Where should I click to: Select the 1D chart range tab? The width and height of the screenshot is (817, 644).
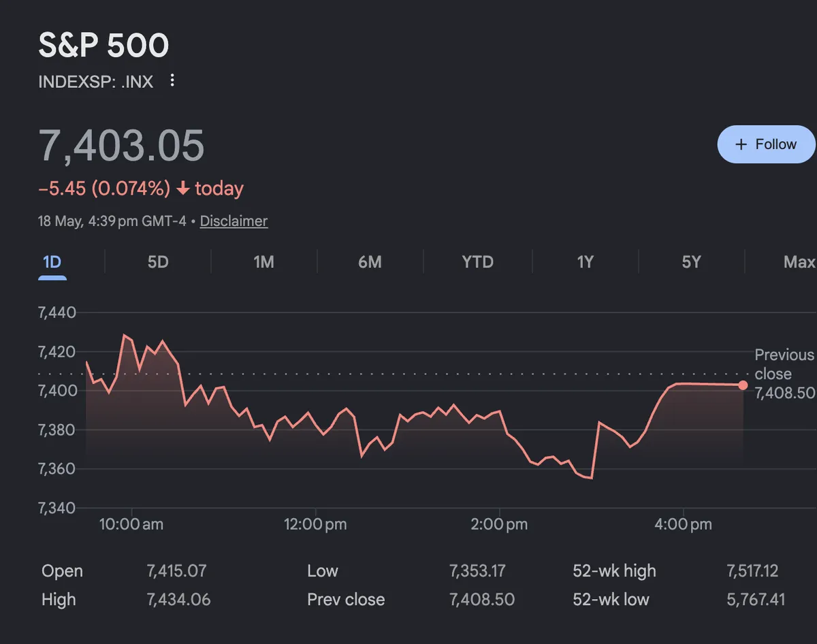point(52,263)
